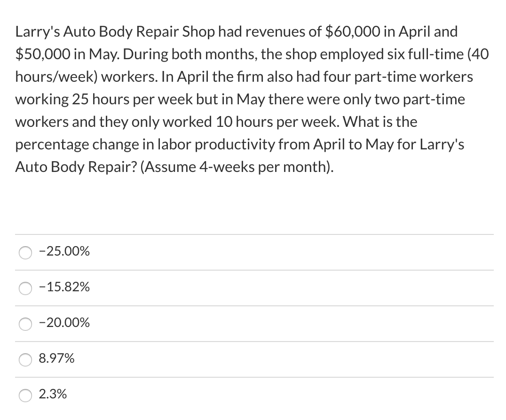Viewport: 506px width, 420px height.
Task: Choose the first answer option -25.00%
Action: coord(25,253)
